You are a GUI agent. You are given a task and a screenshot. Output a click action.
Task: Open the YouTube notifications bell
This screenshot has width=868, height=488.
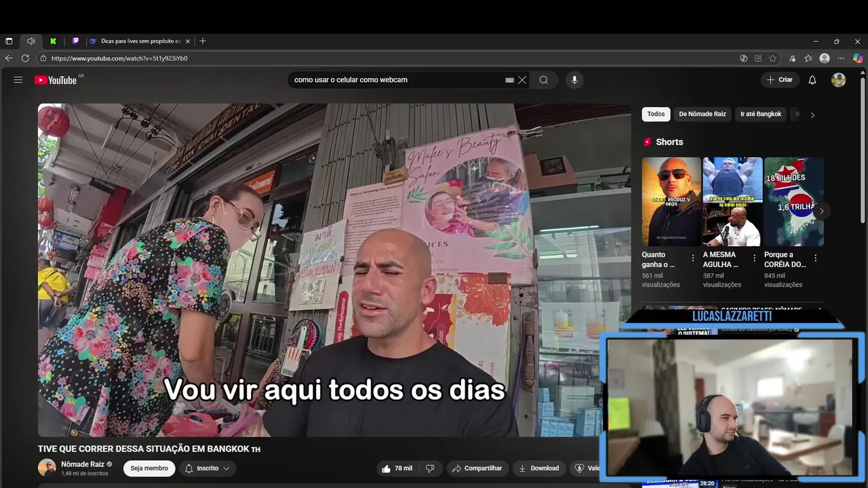click(812, 80)
